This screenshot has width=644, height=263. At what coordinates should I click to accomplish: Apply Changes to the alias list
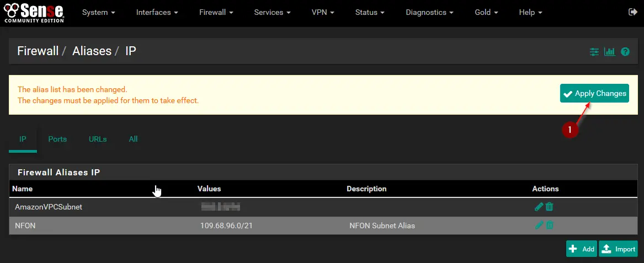coord(594,94)
